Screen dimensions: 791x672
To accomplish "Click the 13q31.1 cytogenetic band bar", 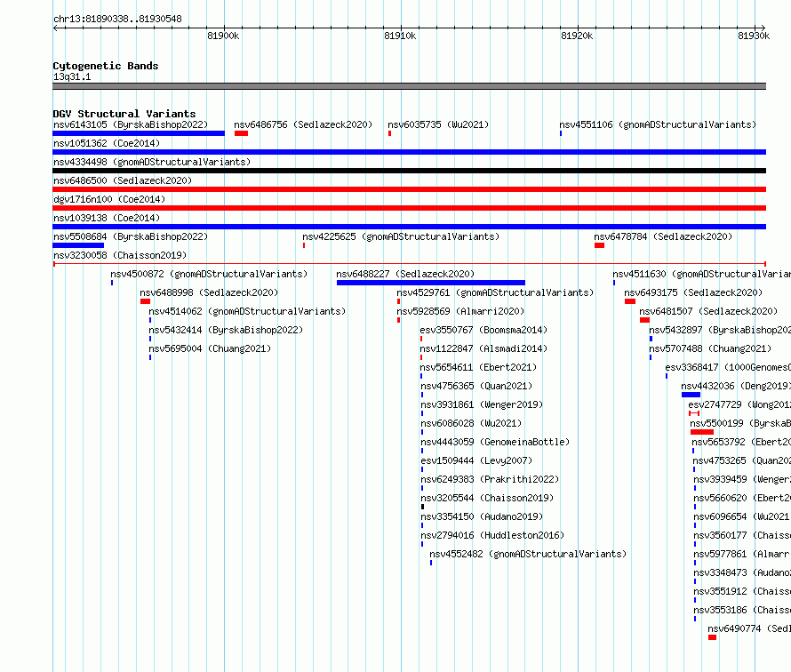I will (x=409, y=86).
